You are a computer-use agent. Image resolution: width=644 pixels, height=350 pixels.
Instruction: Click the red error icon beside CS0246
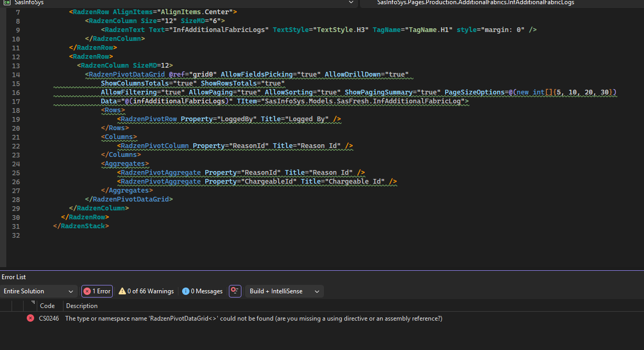(x=30, y=319)
